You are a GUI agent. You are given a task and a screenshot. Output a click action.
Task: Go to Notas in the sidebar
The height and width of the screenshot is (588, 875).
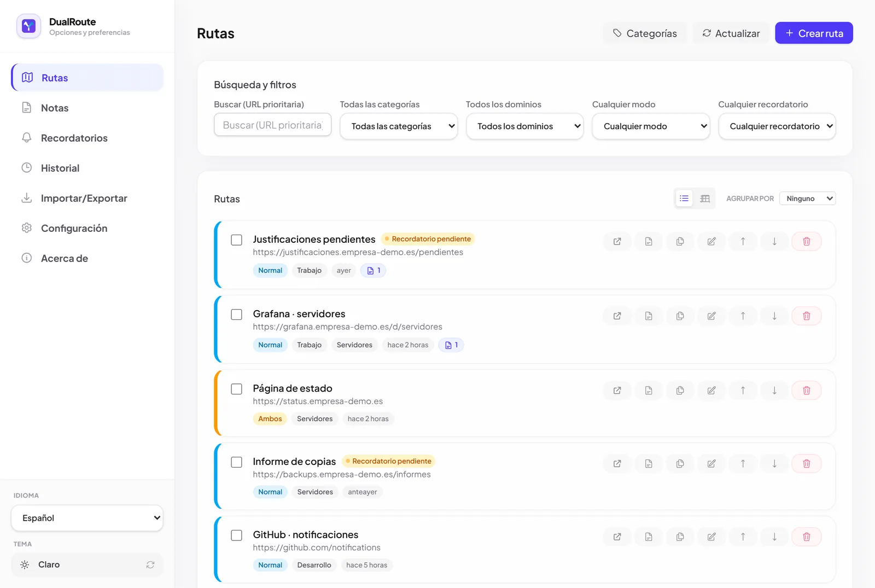click(87, 108)
